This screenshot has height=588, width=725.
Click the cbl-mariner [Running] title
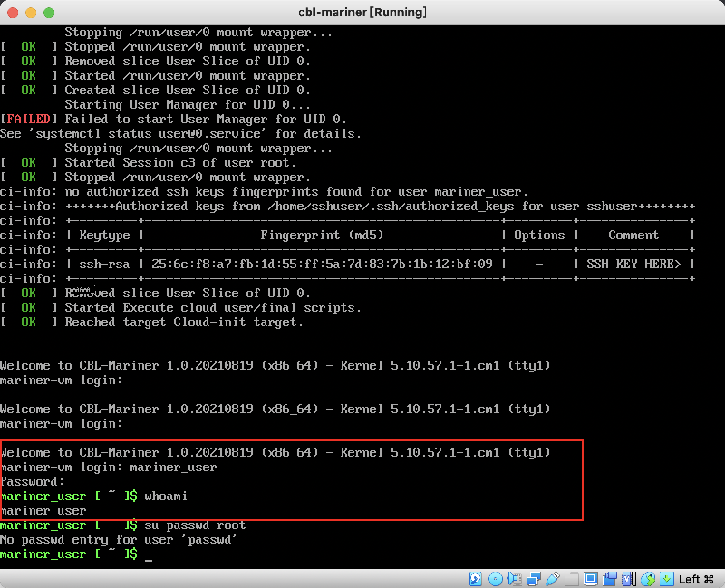tap(362, 12)
